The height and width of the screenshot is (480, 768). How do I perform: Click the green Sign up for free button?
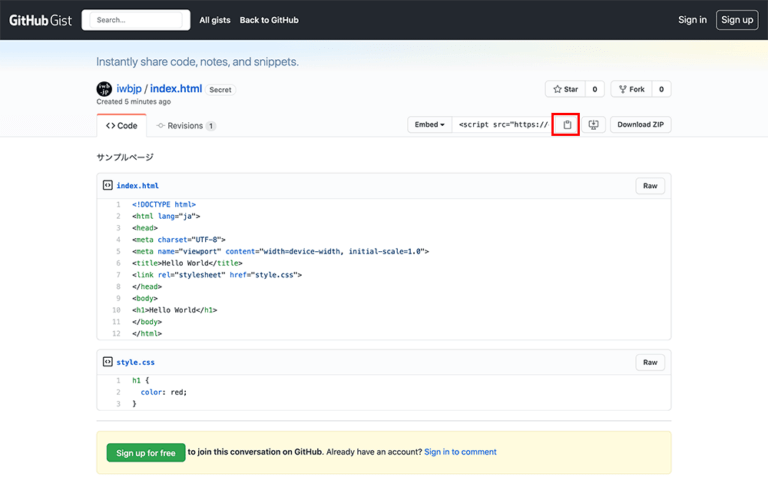pyautogui.click(x=146, y=453)
